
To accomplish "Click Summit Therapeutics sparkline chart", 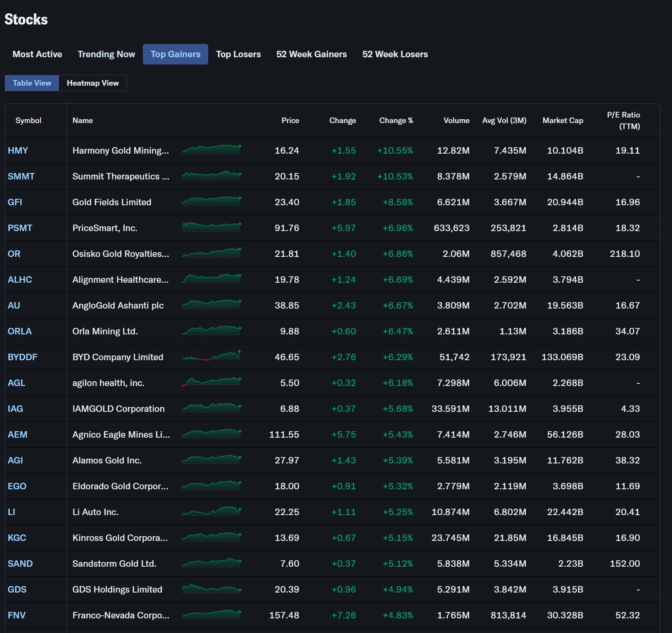I will (x=211, y=176).
